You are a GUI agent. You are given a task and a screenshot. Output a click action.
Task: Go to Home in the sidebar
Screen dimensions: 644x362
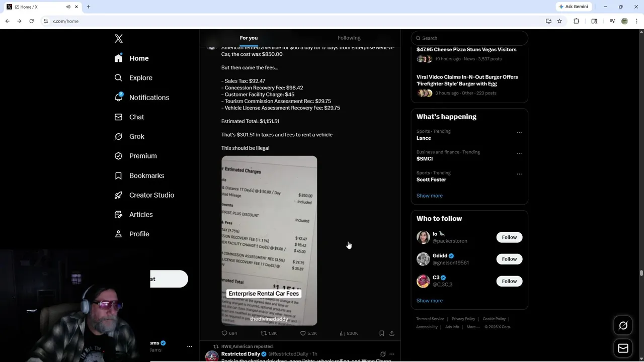(x=131, y=58)
